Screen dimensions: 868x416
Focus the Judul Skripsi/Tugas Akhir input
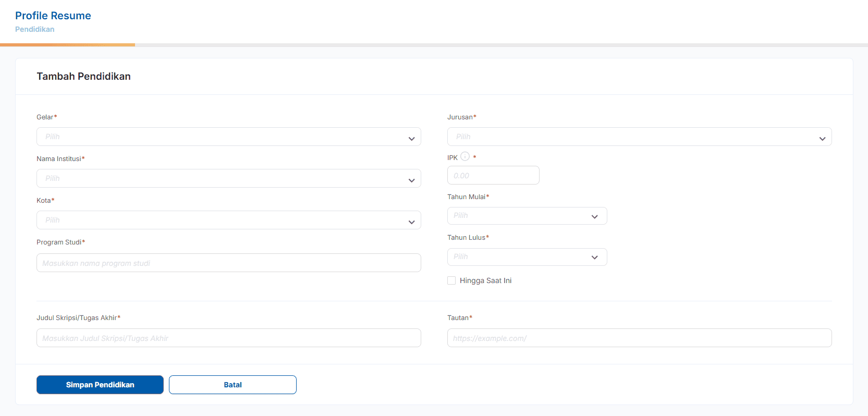(228, 338)
